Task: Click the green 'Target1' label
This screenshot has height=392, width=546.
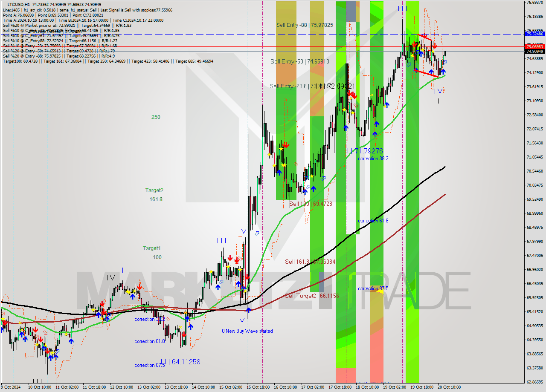Action: (152, 248)
